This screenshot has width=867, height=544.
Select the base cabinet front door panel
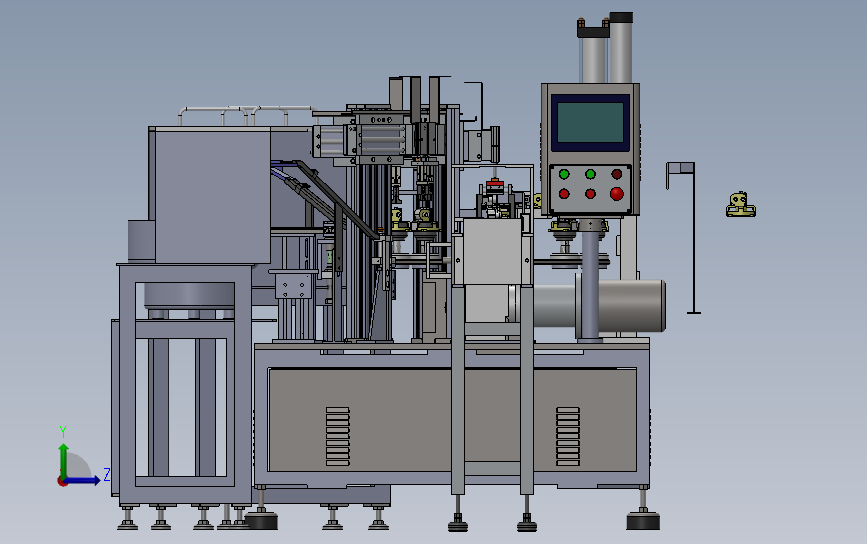pos(452,420)
